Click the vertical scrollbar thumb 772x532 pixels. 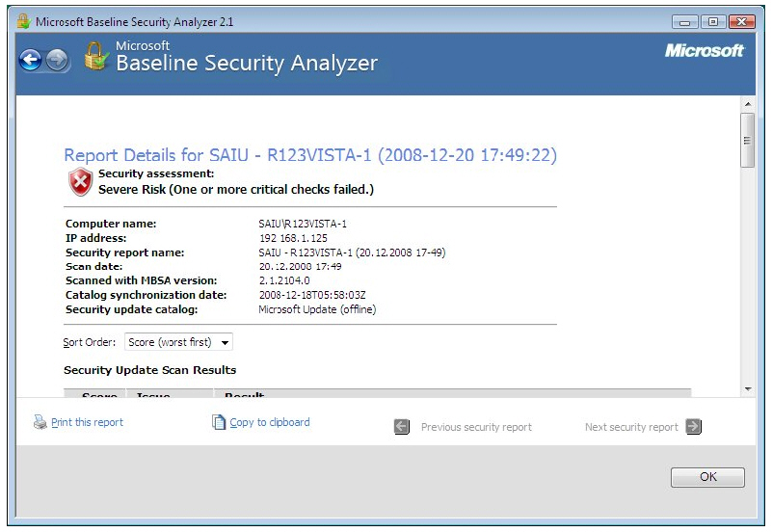point(747,141)
